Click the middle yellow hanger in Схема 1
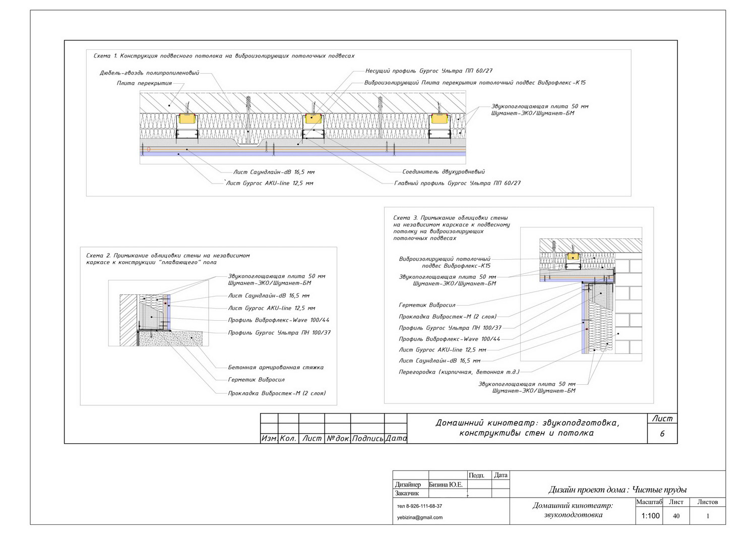This screenshot has height=535, width=756. click(313, 119)
